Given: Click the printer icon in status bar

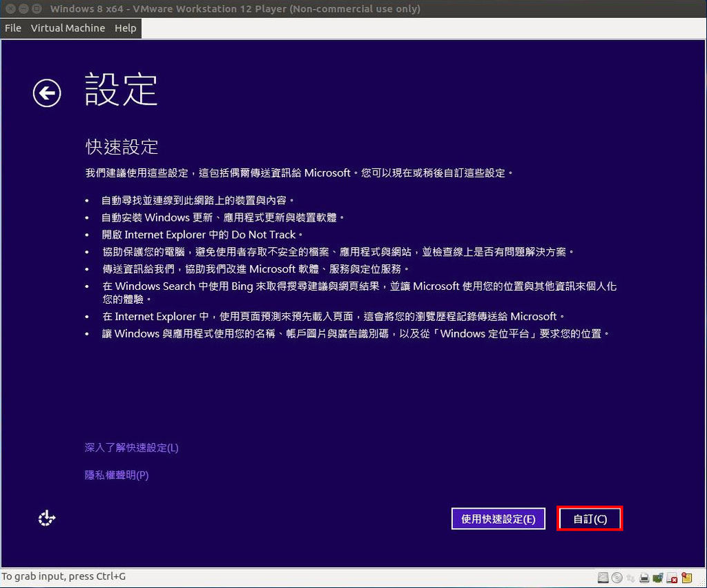Looking at the screenshot, I should pos(644,578).
